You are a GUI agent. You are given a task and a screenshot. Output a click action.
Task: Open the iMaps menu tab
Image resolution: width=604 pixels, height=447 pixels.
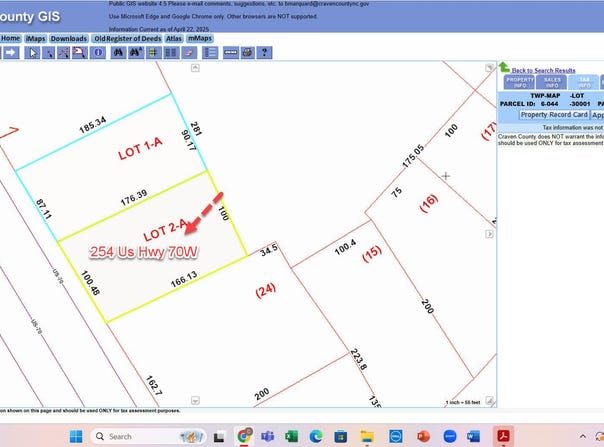(x=36, y=38)
